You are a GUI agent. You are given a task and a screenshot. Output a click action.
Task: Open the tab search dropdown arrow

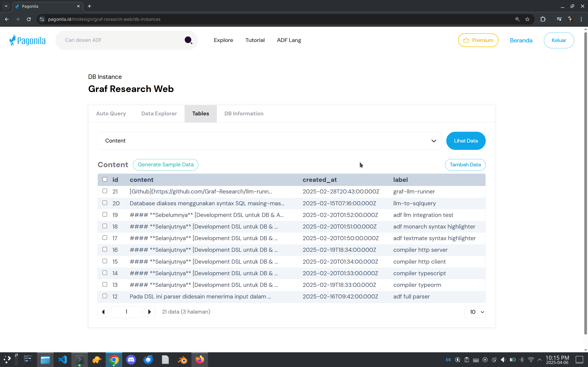pos(6,6)
